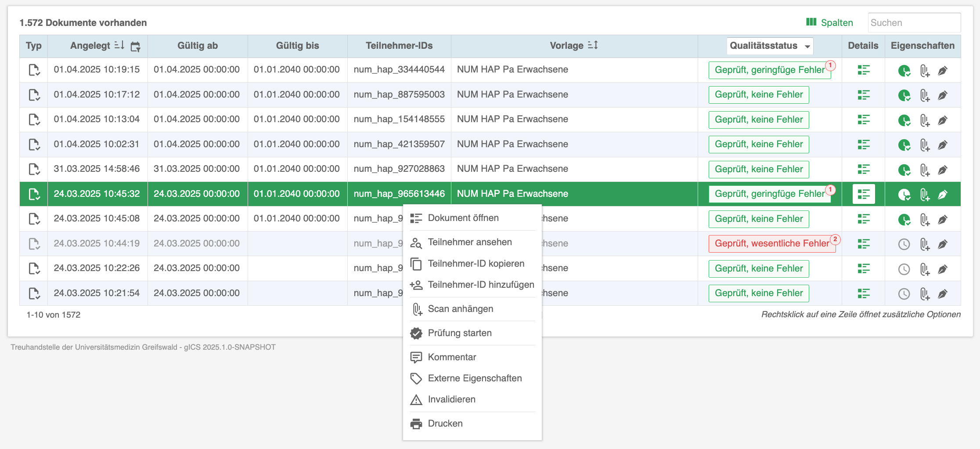This screenshot has height=449, width=980.
Task: Open details icon for row 01.04.2025 10:17:12
Action: pyautogui.click(x=864, y=95)
